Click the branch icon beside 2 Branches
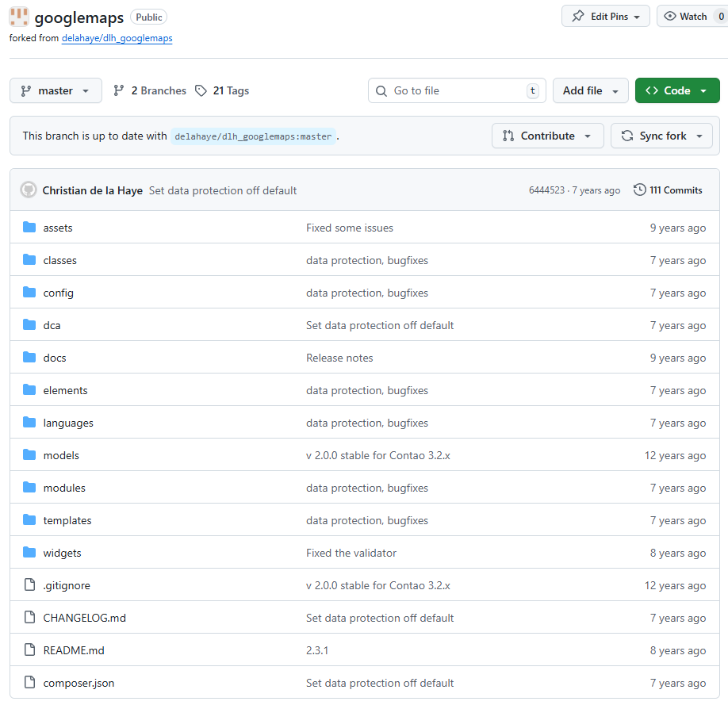The height and width of the screenshot is (705, 728). [119, 91]
